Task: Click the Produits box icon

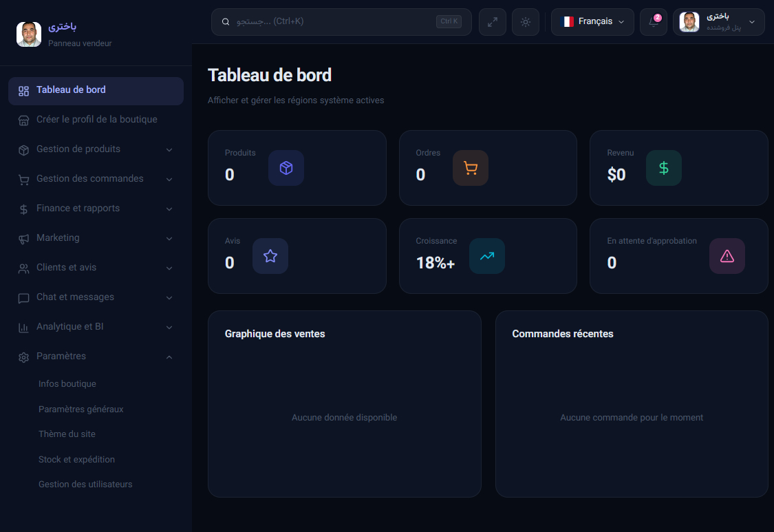Action: (x=286, y=168)
